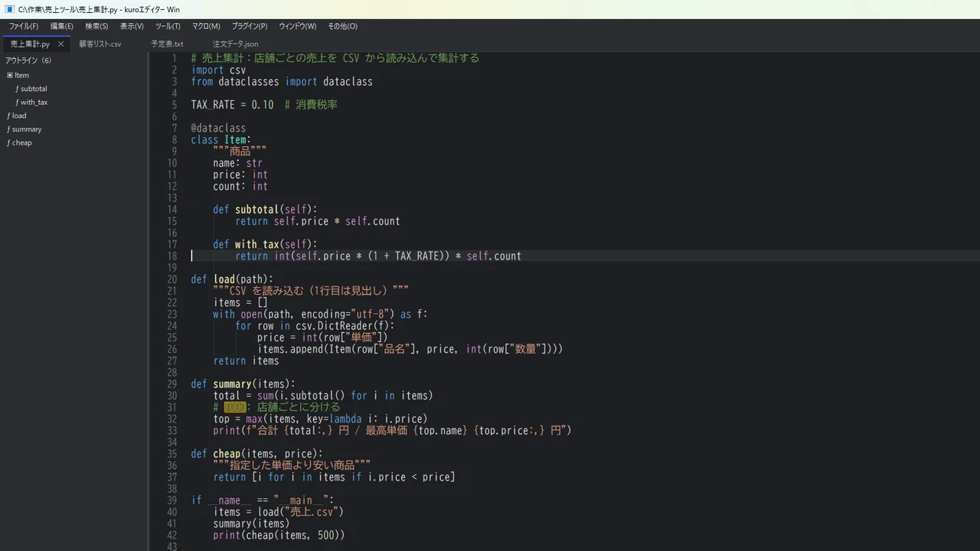980x551 pixels.
Task: Select load function in the outline
Action: 18,116
